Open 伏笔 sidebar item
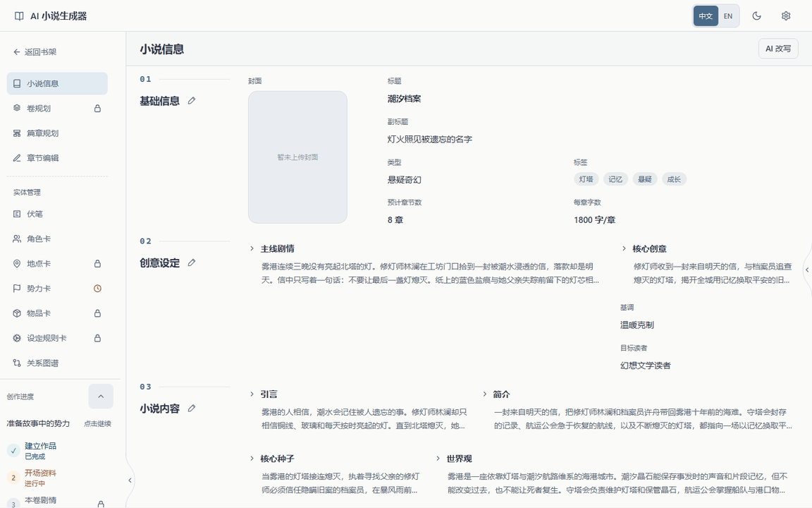Screen dimensions: 812x508 tap(57, 214)
